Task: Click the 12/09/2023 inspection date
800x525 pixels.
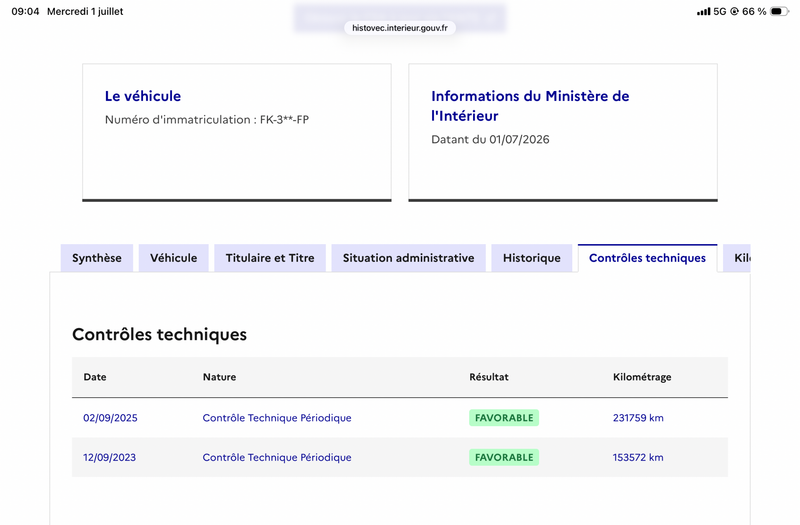Action: point(110,457)
